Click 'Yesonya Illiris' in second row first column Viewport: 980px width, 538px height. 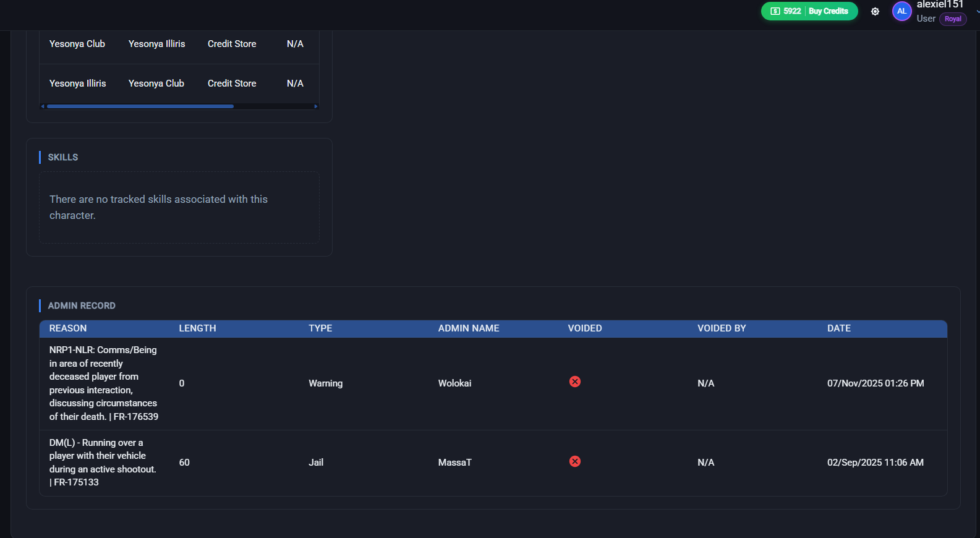(78, 83)
